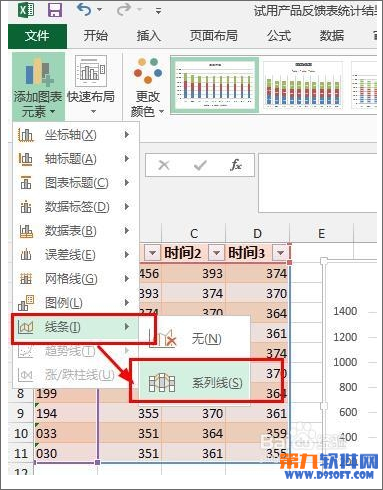Click the 无 no-lines icon
Viewport: 383px width, 490px height.
[162, 339]
